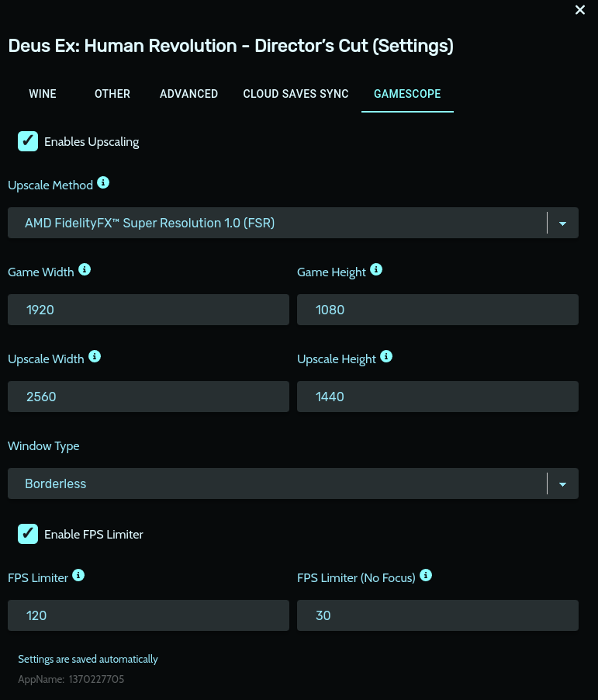Image resolution: width=598 pixels, height=700 pixels.
Task: Expand the Window Type dropdown
Action: click(292, 483)
